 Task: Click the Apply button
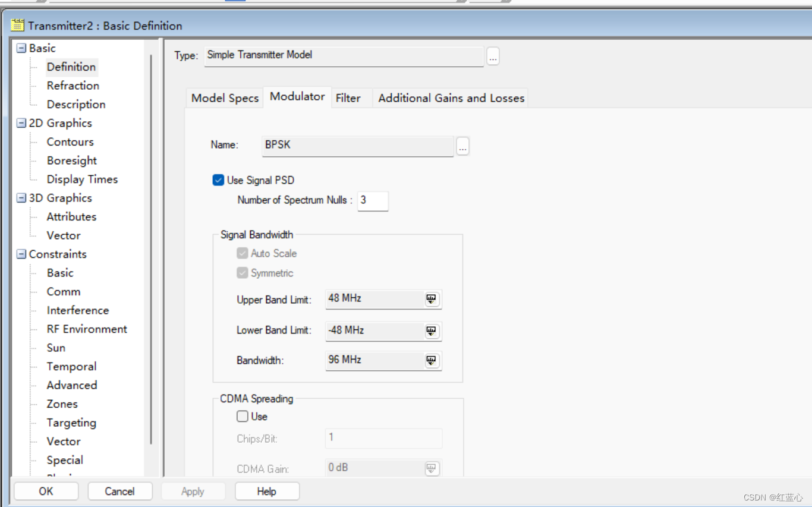[193, 491]
